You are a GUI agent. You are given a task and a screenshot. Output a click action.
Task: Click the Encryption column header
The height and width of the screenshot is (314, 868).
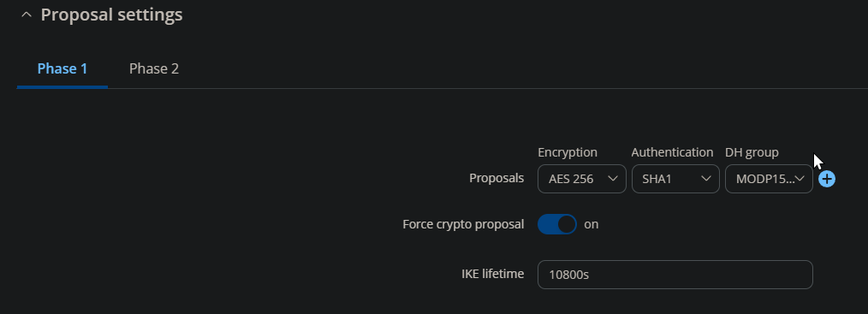pyautogui.click(x=568, y=152)
